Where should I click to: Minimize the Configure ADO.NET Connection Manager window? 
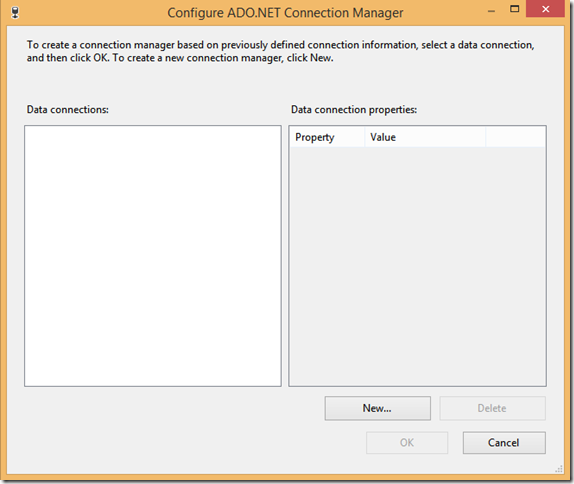click(492, 11)
